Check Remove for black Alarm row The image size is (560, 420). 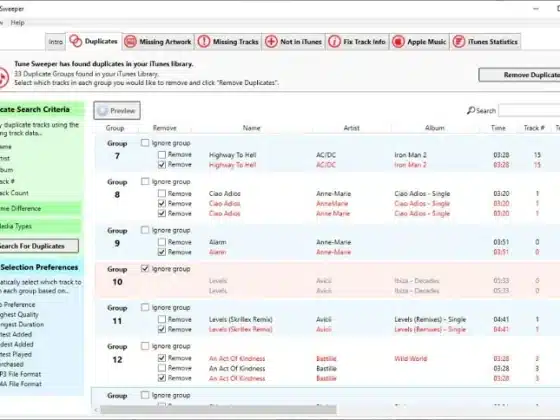point(162,242)
